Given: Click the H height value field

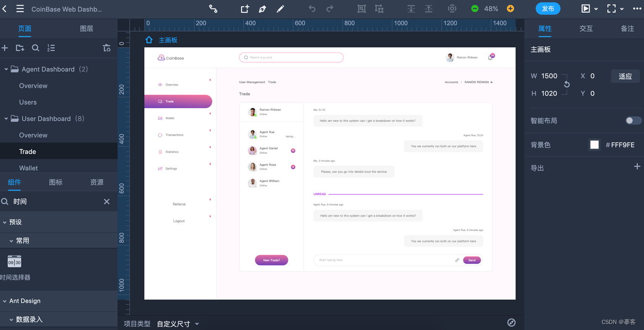Looking at the screenshot, I should (x=549, y=93).
